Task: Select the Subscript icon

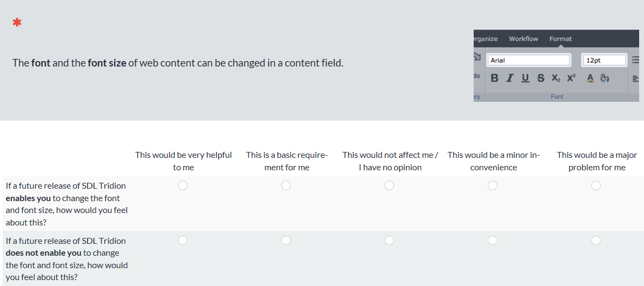Action: point(556,78)
